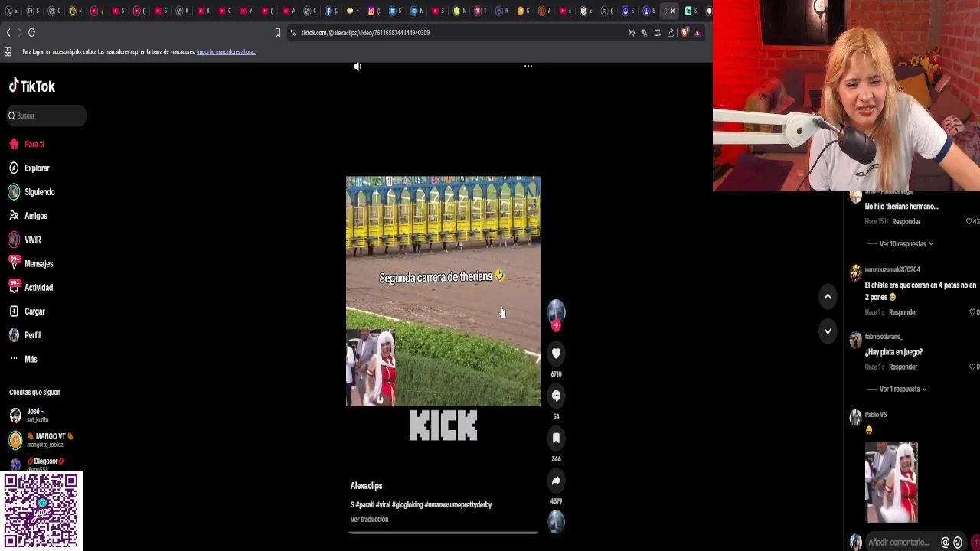Open the browser translate icon
980x551 pixels.
[x=644, y=33]
